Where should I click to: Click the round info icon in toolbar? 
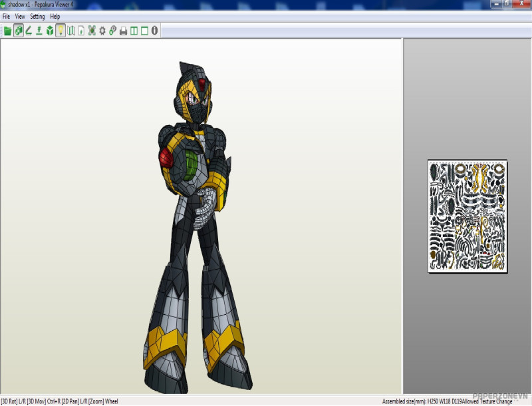(x=155, y=31)
